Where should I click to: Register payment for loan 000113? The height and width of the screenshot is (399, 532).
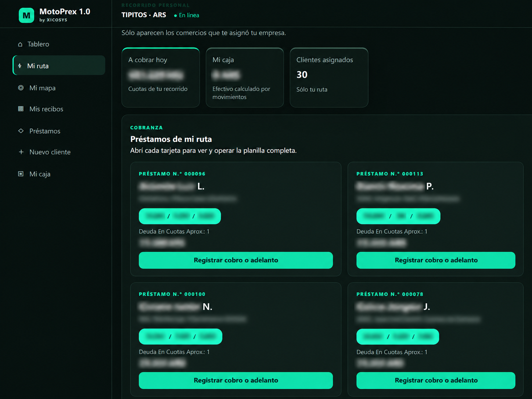436,260
